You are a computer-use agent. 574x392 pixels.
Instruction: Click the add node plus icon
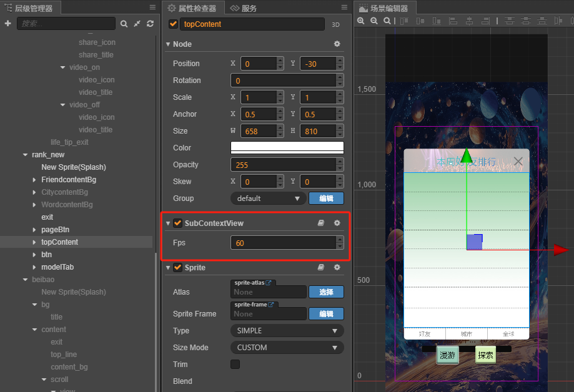(x=7, y=24)
